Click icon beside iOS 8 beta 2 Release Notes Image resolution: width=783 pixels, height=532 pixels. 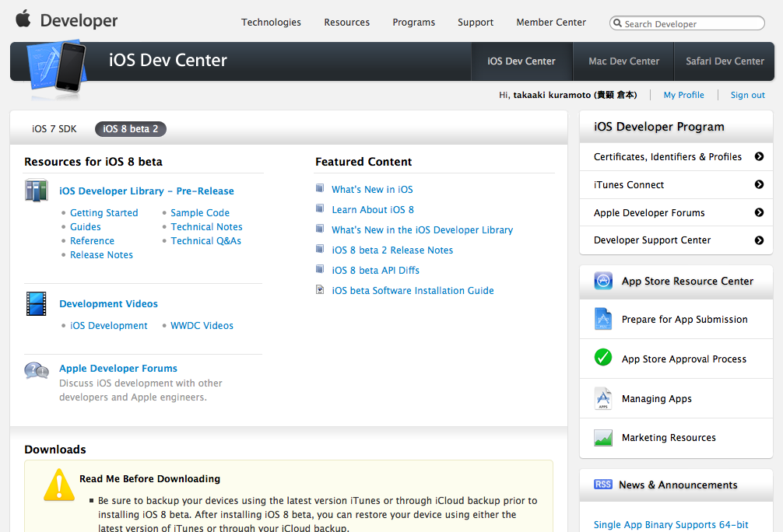tap(320, 249)
